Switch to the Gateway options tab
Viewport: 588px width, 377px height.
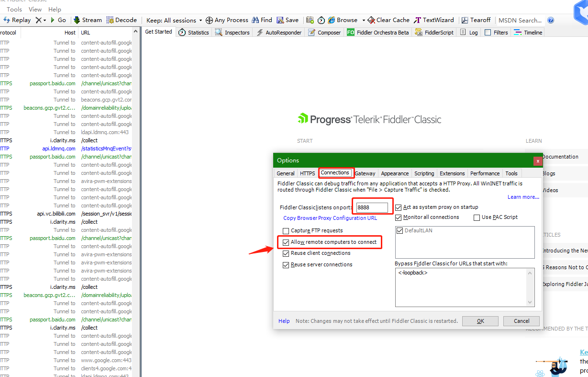click(x=365, y=173)
